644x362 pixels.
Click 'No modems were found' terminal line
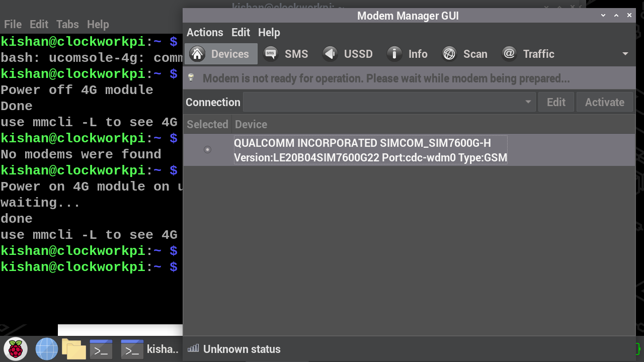click(x=81, y=154)
